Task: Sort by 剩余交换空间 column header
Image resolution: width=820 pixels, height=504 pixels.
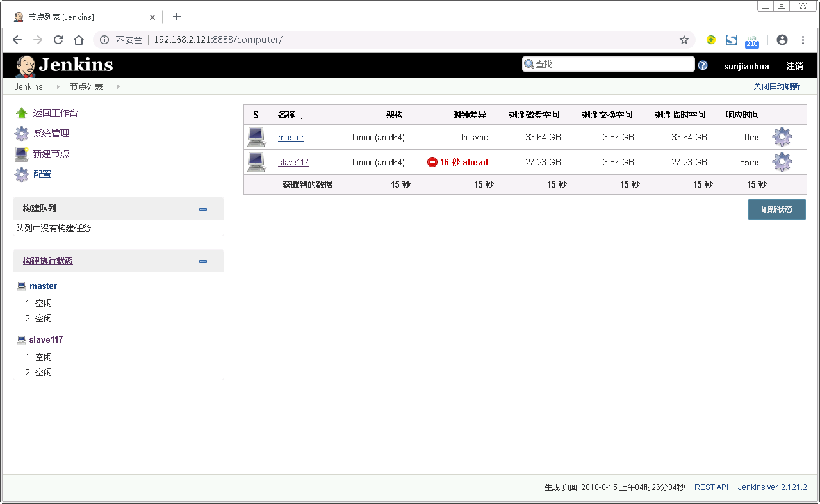Action: (x=607, y=115)
